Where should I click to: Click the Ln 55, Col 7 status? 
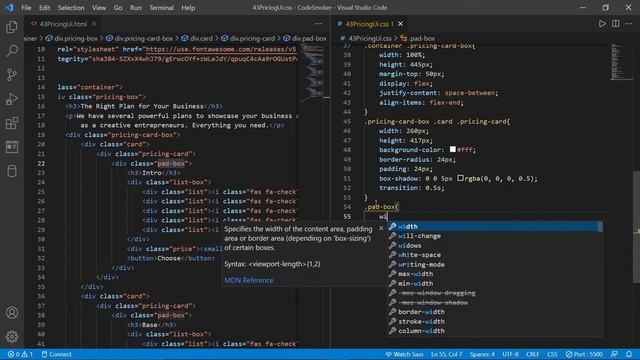[447, 354]
